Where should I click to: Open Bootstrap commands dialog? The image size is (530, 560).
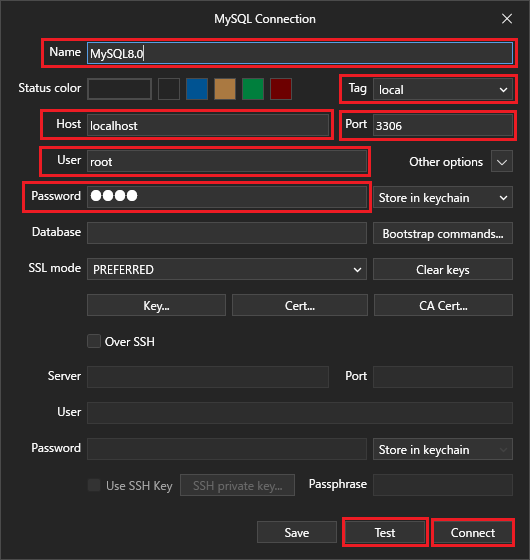coord(443,233)
